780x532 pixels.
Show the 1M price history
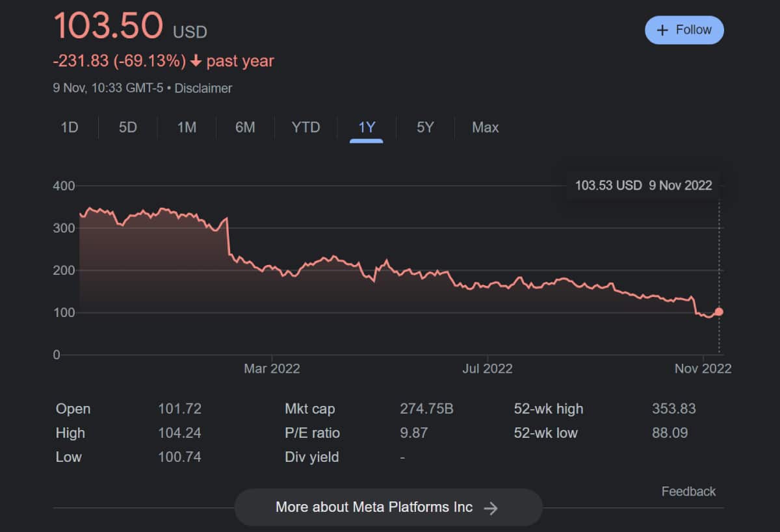(x=187, y=127)
